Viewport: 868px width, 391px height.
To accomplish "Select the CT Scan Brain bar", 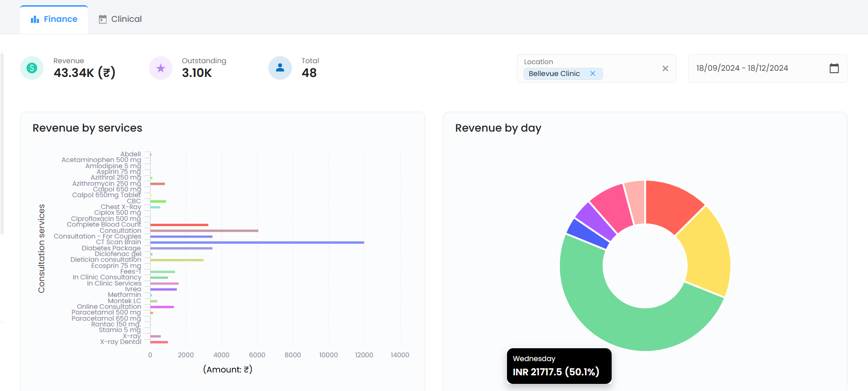I will [257, 242].
